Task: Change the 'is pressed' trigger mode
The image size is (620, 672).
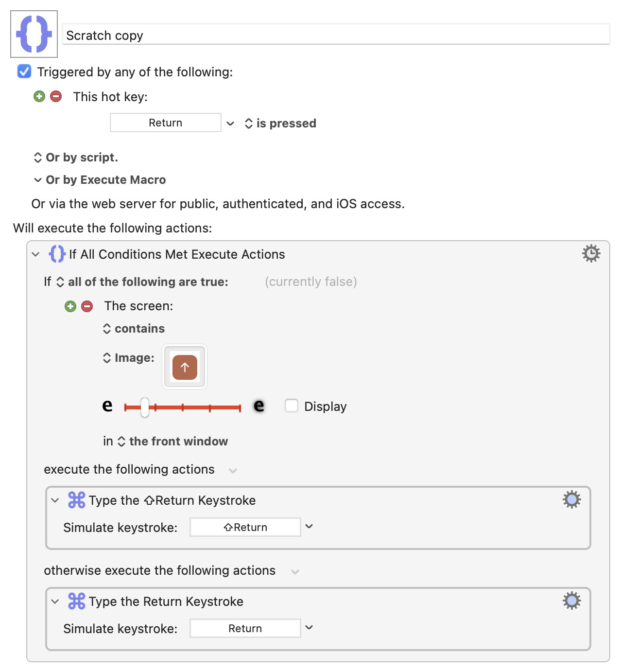Action: click(281, 124)
